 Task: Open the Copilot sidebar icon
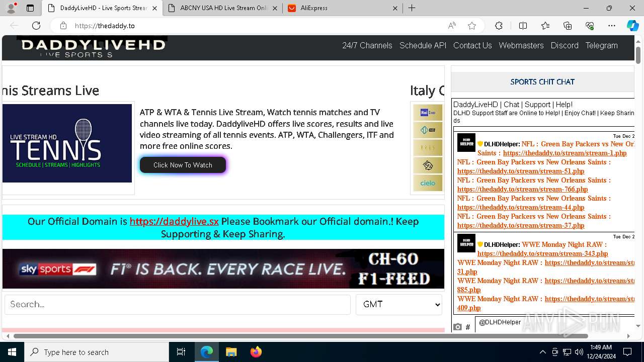tap(632, 26)
